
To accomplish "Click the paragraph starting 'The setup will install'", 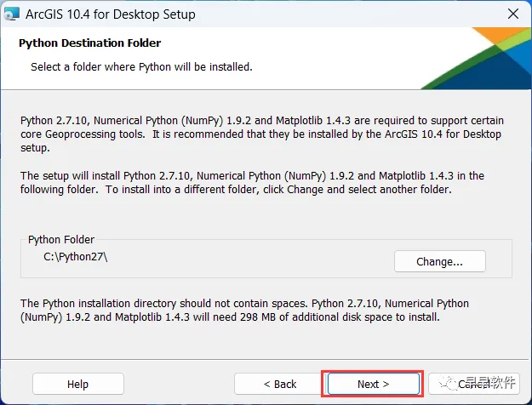I will tap(252, 183).
